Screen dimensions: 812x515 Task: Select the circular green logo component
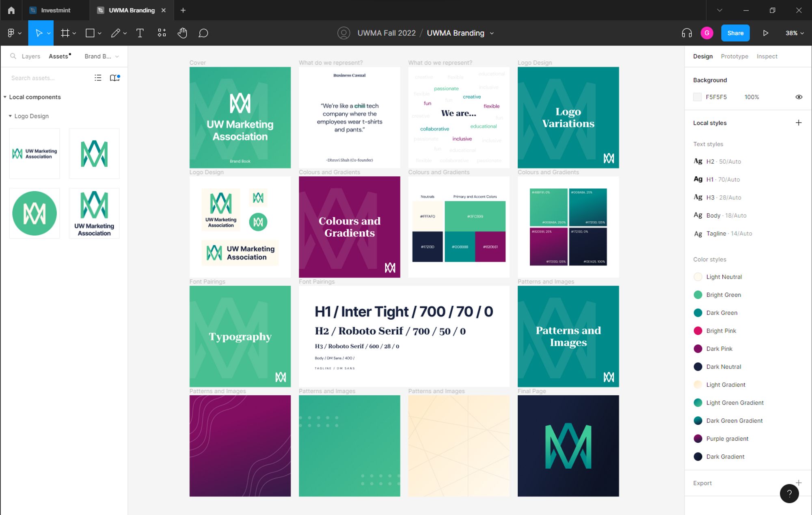pos(35,213)
